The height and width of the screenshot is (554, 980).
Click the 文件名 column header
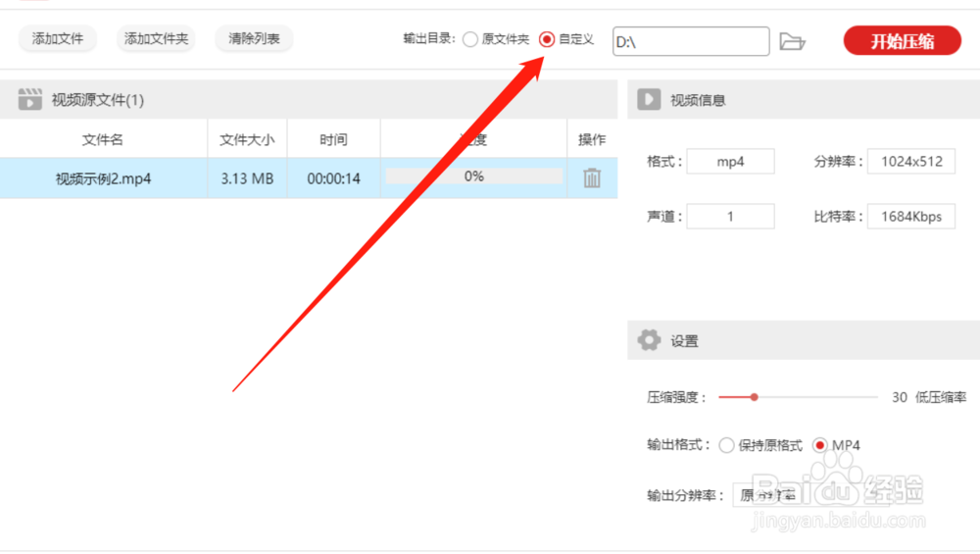click(103, 139)
